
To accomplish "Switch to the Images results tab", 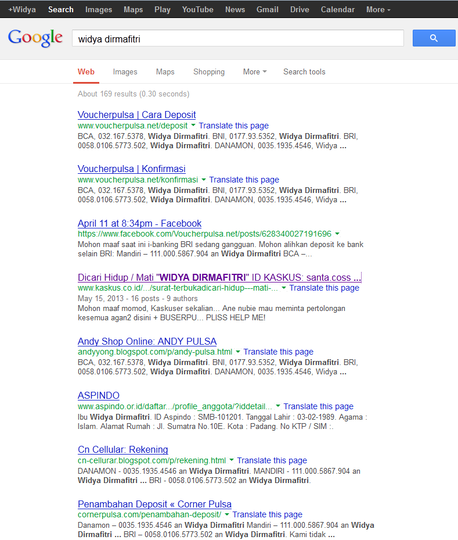I will tap(125, 72).
